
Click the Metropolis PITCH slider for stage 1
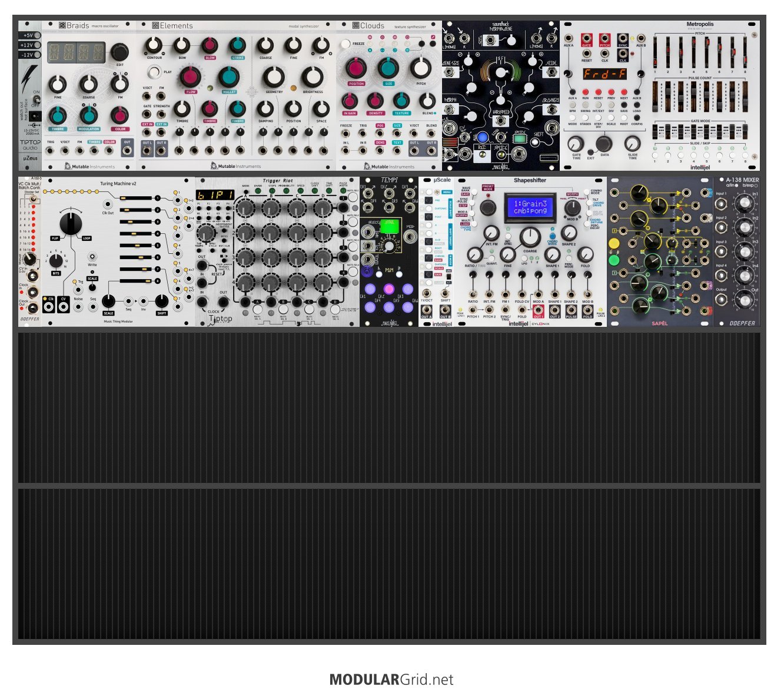[x=655, y=53]
